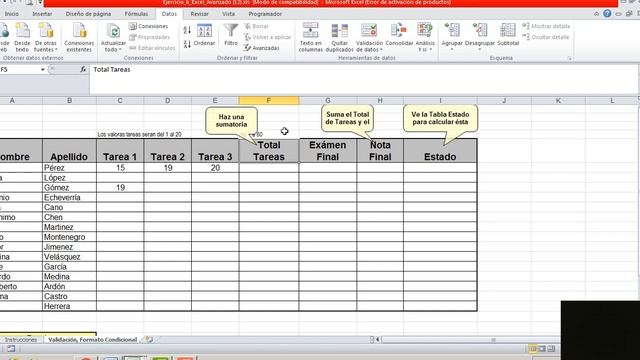640x360 pixels.
Task: Switch to Page Layout view in status bar
Action: (542, 349)
